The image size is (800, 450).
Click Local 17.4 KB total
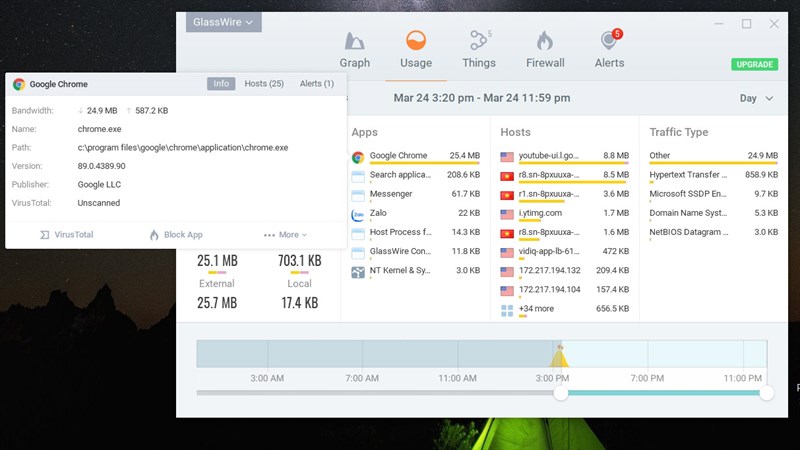[299, 303]
